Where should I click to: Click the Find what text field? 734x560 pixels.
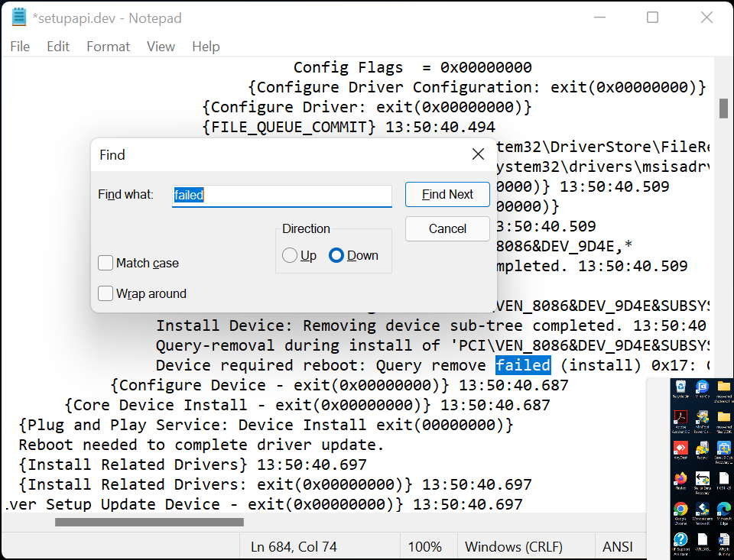[x=281, y=195]
